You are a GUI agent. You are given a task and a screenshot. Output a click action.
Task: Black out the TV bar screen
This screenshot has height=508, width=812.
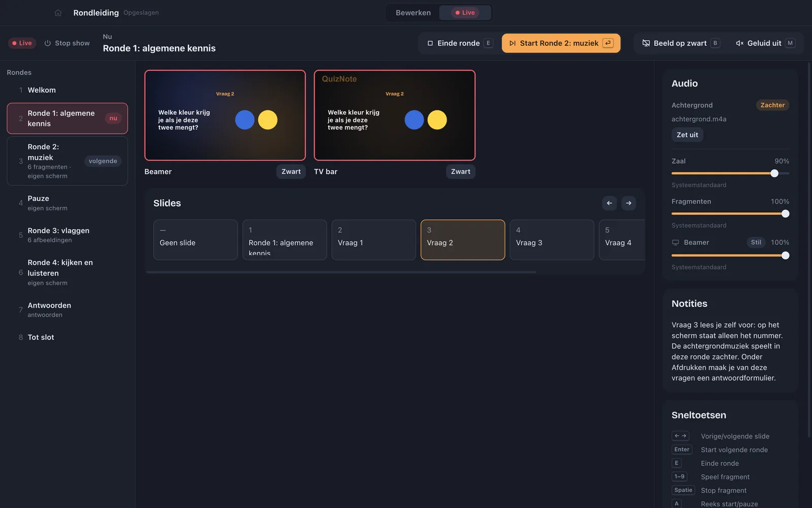click(461, 172)
